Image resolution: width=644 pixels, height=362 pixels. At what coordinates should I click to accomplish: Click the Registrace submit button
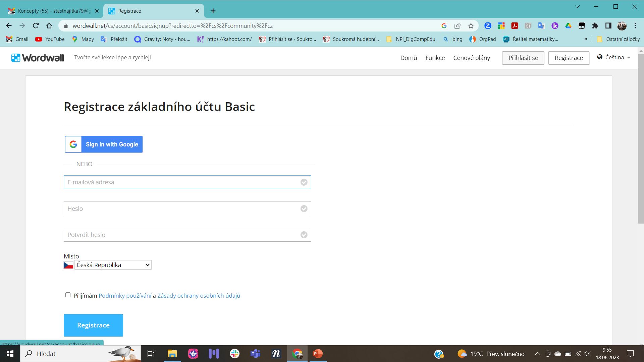pyautogui.click(x=93, y=325)
